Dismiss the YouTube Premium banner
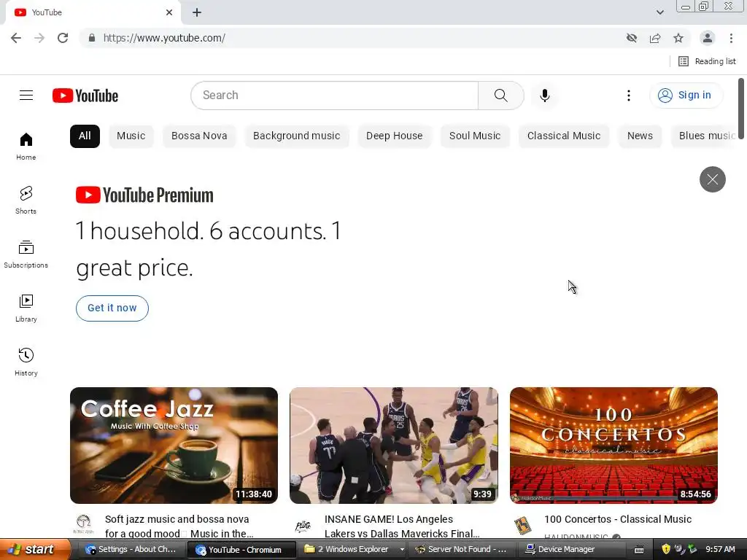Screen dimensions: 747x560 [712, 179]
